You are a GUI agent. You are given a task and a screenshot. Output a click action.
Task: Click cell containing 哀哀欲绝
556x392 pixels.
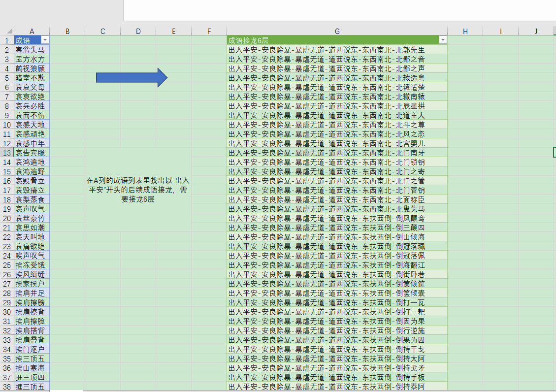click(x=32, y=97)
